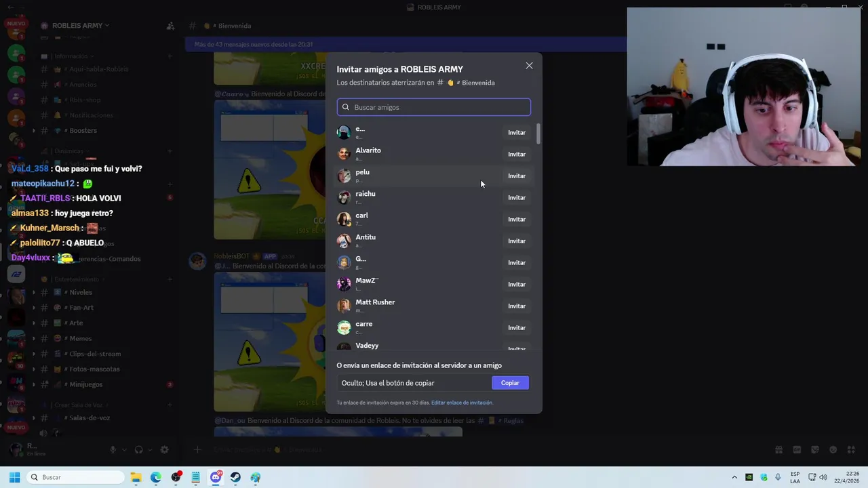Click the microphone tray icon
Image resolution: width=868 pixels, height=488 pixels.
tap(778, 477)
